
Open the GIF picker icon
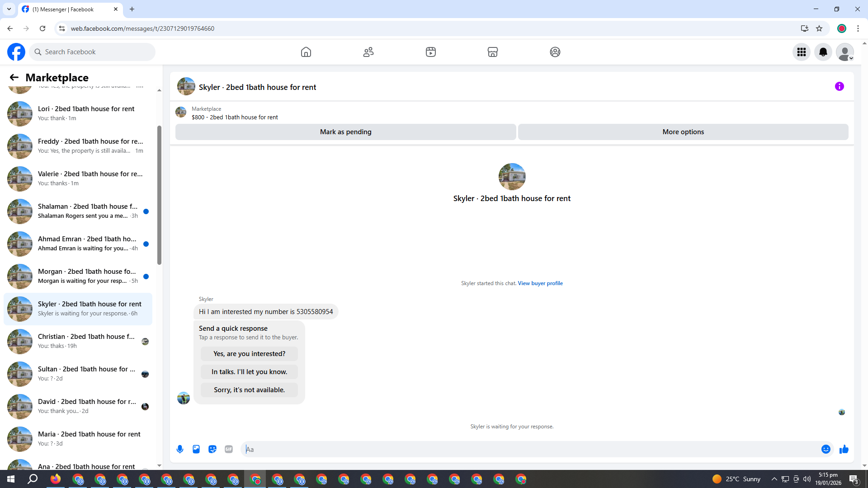pos(229,449)
